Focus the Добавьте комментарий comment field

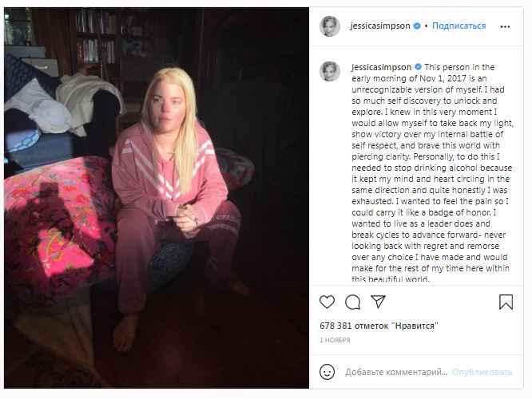pos(396,372)
